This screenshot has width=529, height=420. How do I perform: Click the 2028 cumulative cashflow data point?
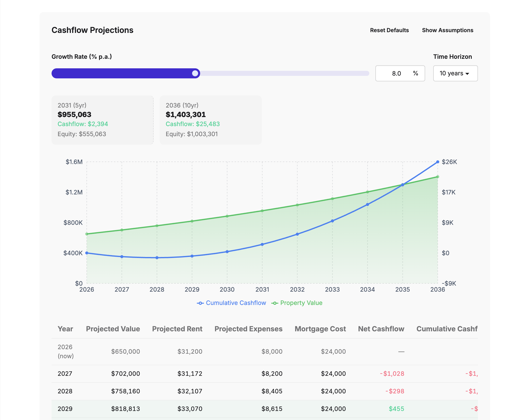tap(157, 257)
